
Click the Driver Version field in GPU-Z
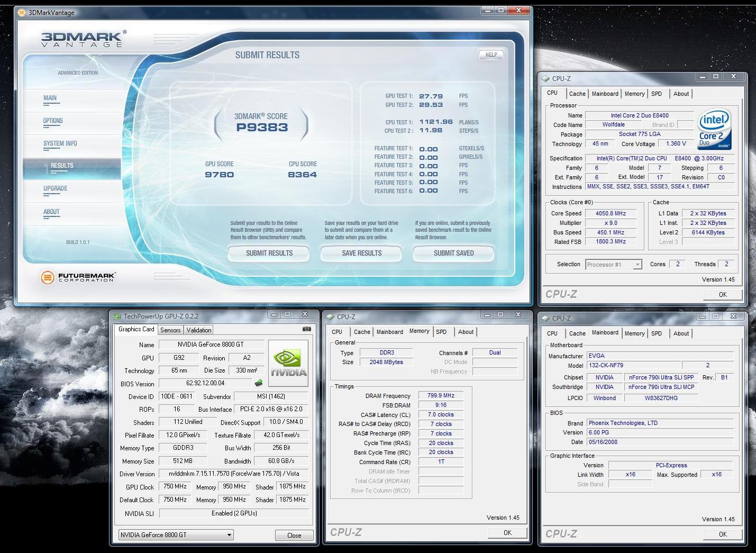coord(234,474)
